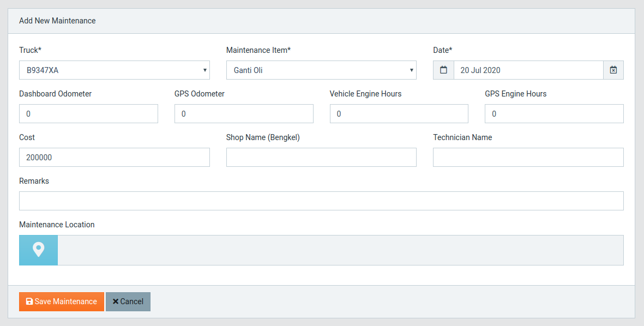Focus the GPS Engine Hours field
This screenshot has height=326, width=644.
click(554, 114)
